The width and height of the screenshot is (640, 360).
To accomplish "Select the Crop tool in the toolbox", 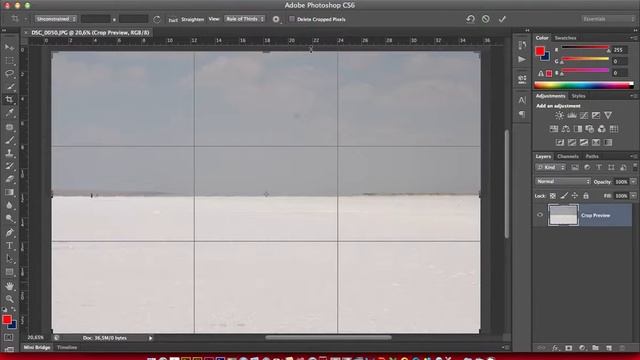I will click(9, 100).
